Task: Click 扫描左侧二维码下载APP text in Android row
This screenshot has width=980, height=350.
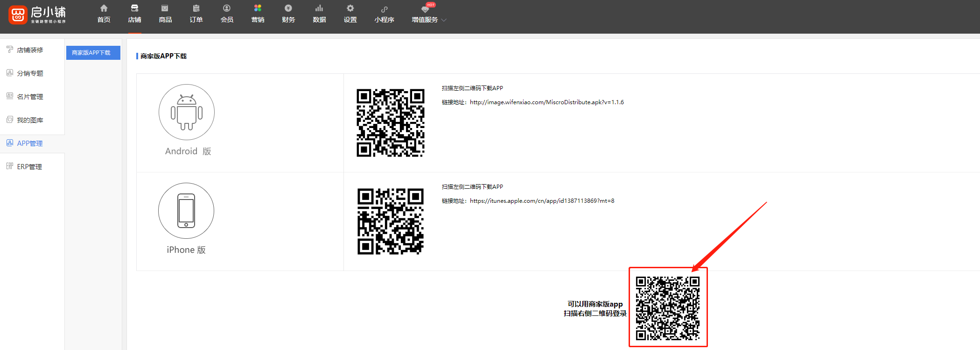Action: (x=472, y=88)
